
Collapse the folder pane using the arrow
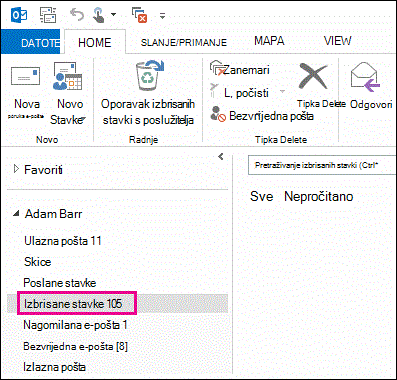(220, 156)
